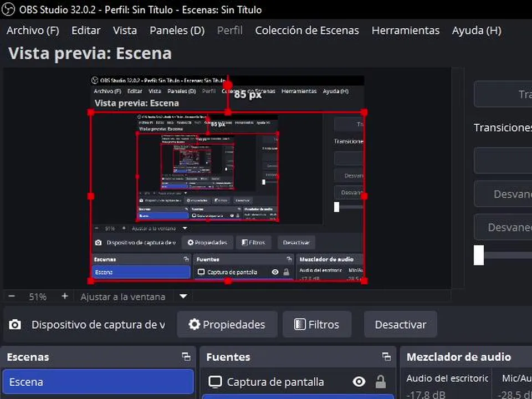Click the Vista previa: Escena title

[x=90, y=54]
